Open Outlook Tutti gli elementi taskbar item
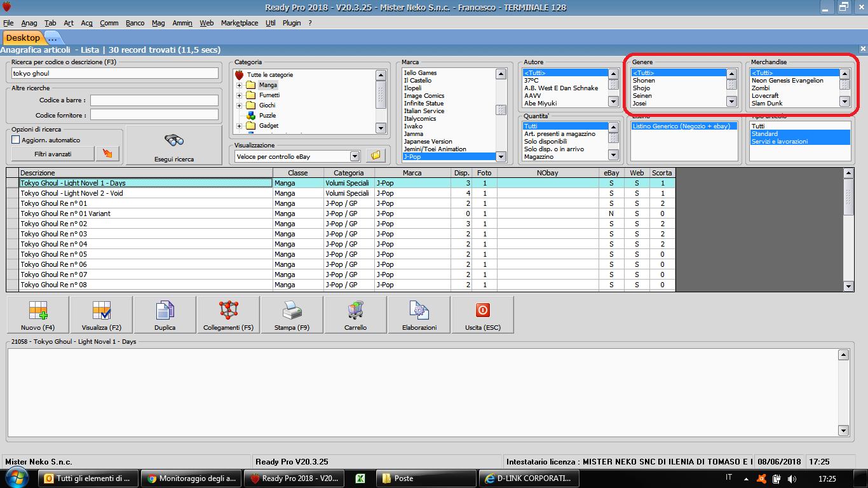868x488 pixels. click(88, 478)
